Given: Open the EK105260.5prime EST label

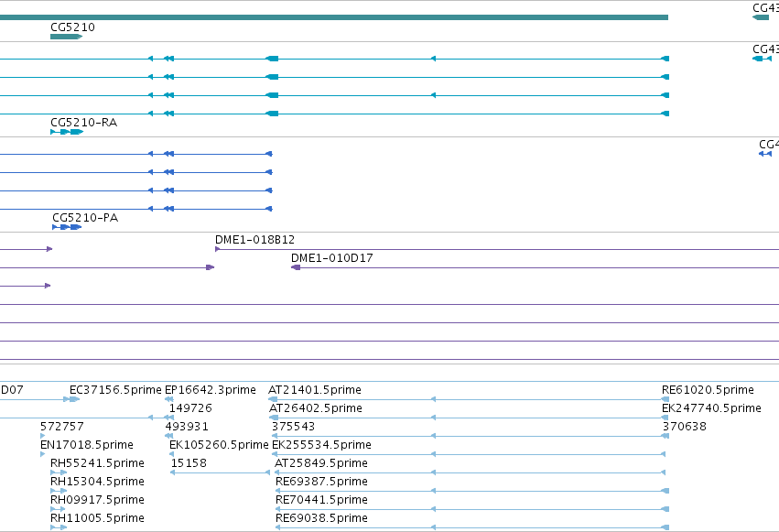Looking at the screenshot, I should (x=219, y=445).
